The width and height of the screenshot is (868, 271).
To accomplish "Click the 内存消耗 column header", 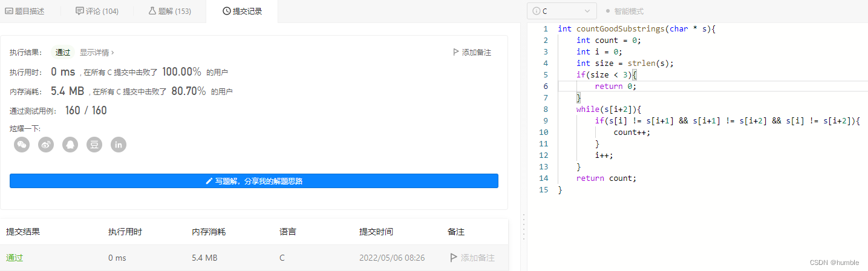I will pos(209,232).
